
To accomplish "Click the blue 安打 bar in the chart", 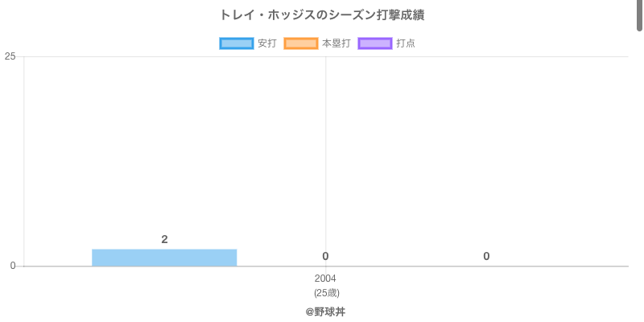I will click(x=164, y=258).
